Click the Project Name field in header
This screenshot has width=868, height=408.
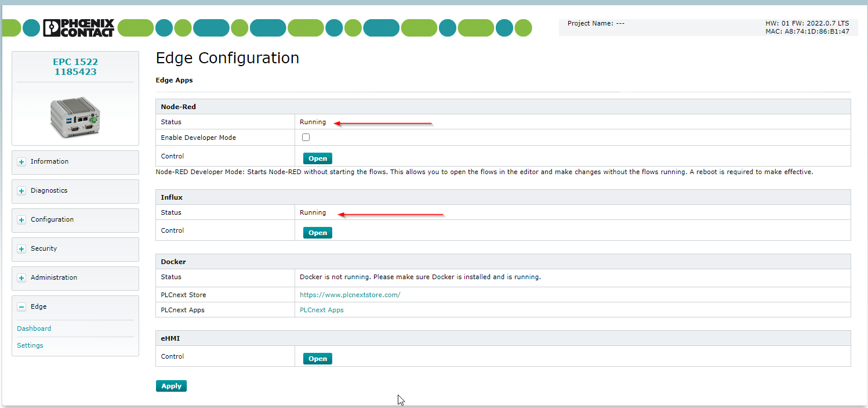coord(596,23)
